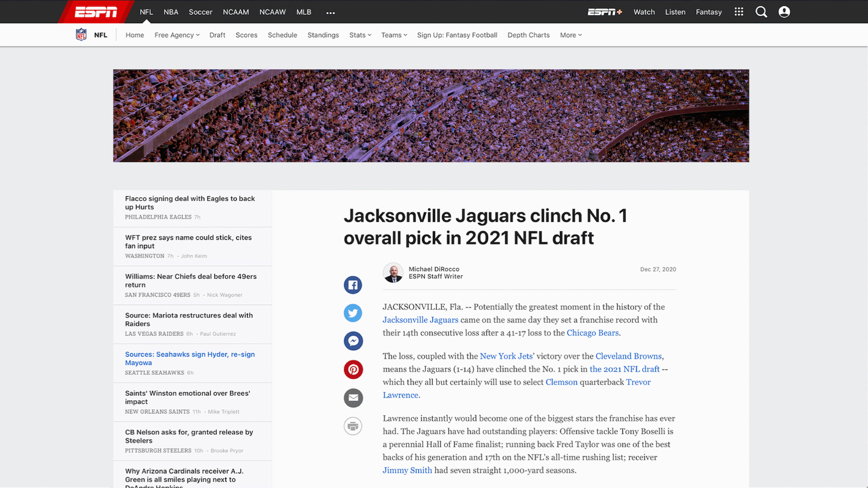Open Sign Up: Fantasy Football link
This screenshot has width=868, height=488.
tap(457, 35)
